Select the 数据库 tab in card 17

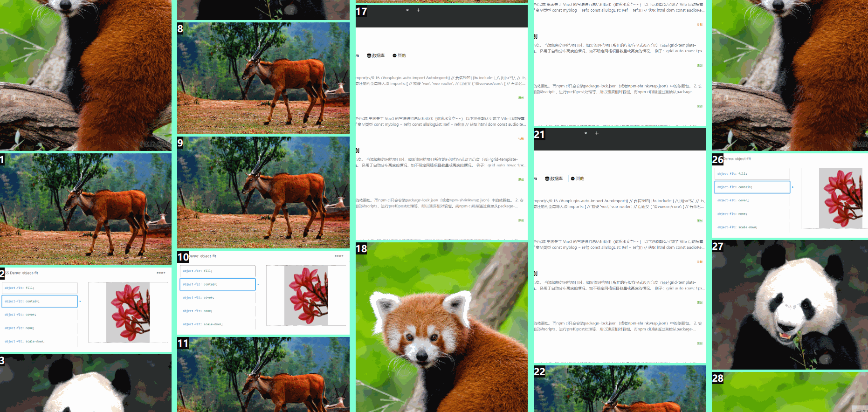(x=376, y=55)
